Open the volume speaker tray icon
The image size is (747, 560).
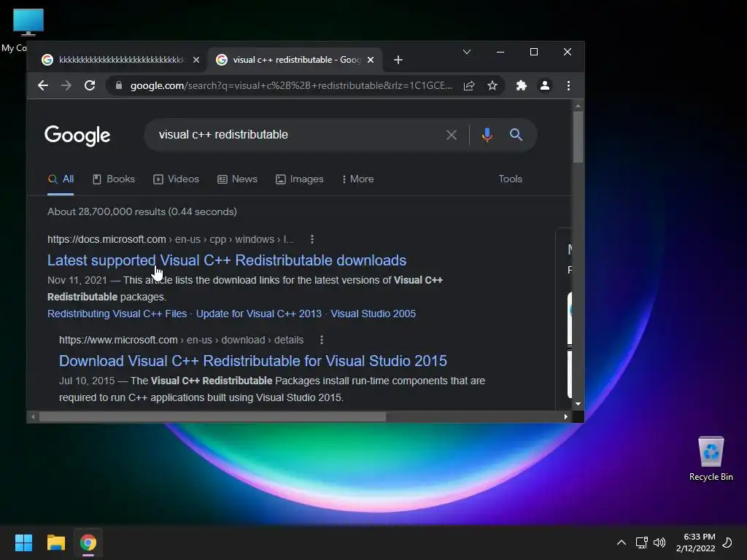(x=659, y=542)
